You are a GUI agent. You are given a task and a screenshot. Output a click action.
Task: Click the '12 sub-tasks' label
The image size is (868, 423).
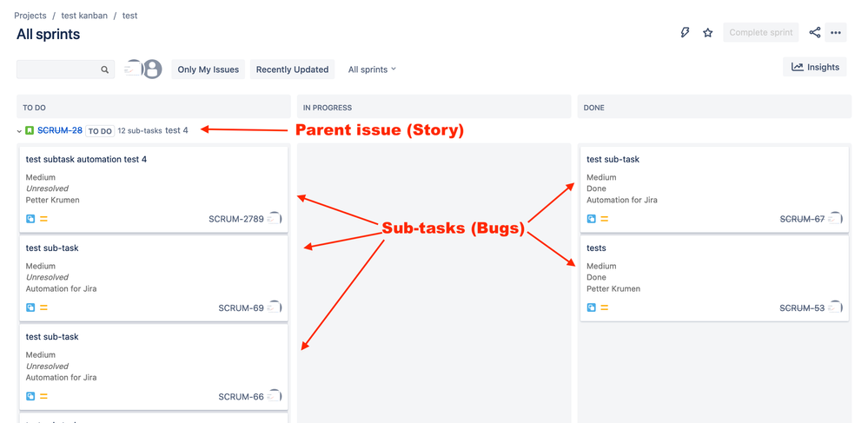pyautogui.click(x=140, y=131)
